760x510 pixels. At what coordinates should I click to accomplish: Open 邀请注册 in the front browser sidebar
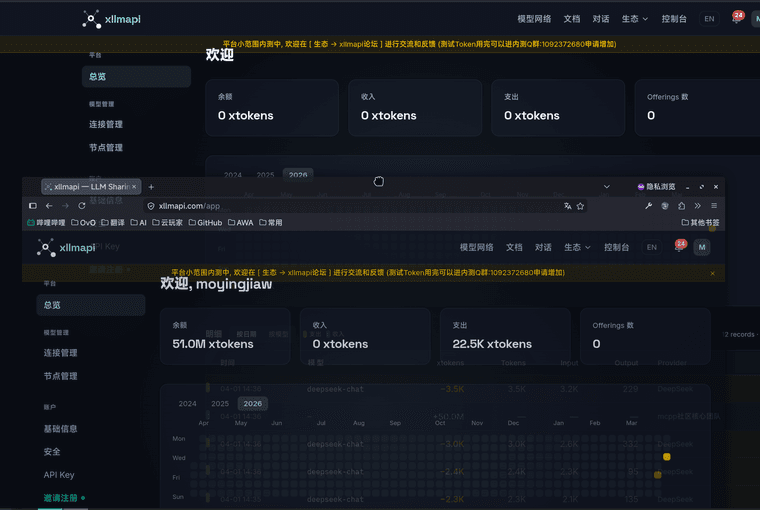(x=61, y=498)
